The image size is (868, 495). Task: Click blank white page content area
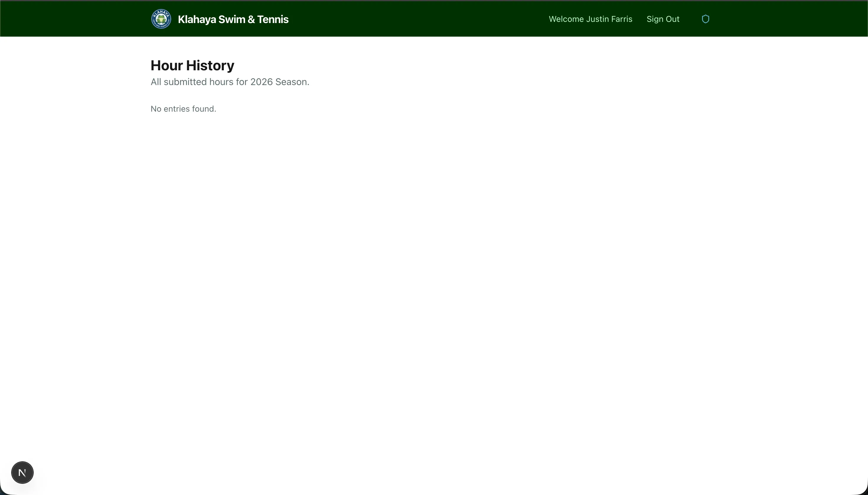434,272
